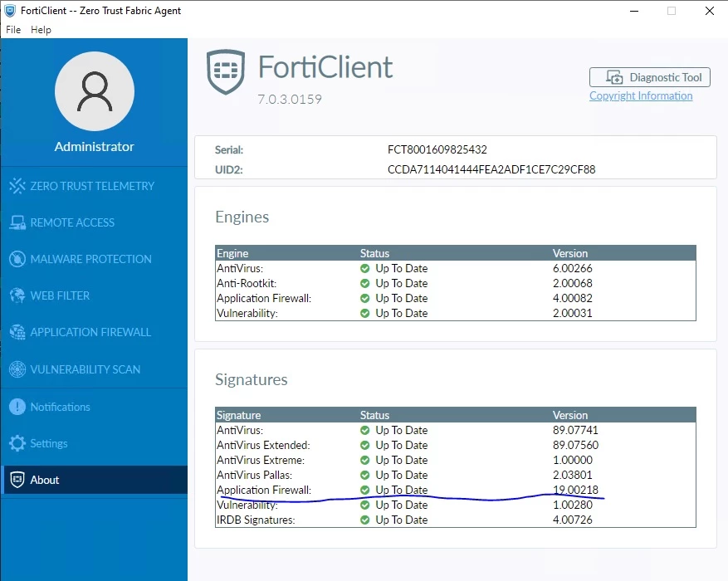
Task: Open the Settings page
Action: point(95,443)
